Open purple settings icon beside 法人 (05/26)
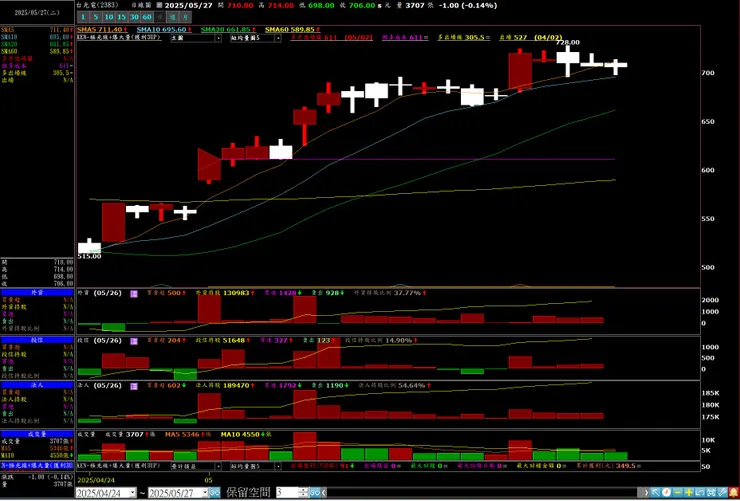Image resolution: width=740 pixels, height=501 pixels. pyautogui.click(x=134, y=386)
